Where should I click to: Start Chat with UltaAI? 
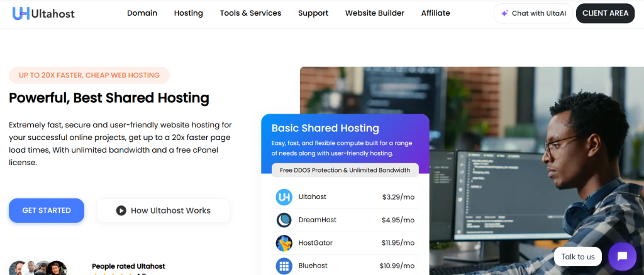tap(533, 13)
